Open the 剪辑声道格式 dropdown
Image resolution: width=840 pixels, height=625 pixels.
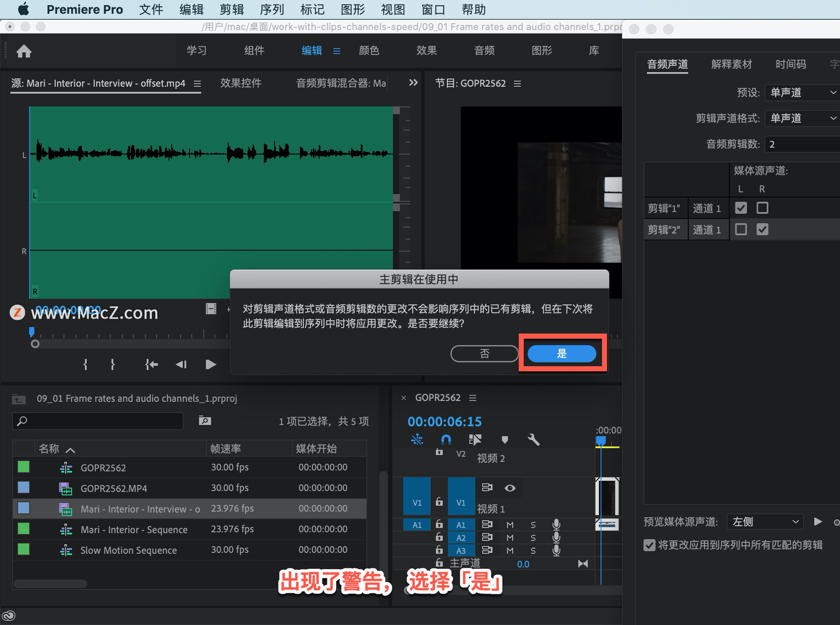coord(801,118)
